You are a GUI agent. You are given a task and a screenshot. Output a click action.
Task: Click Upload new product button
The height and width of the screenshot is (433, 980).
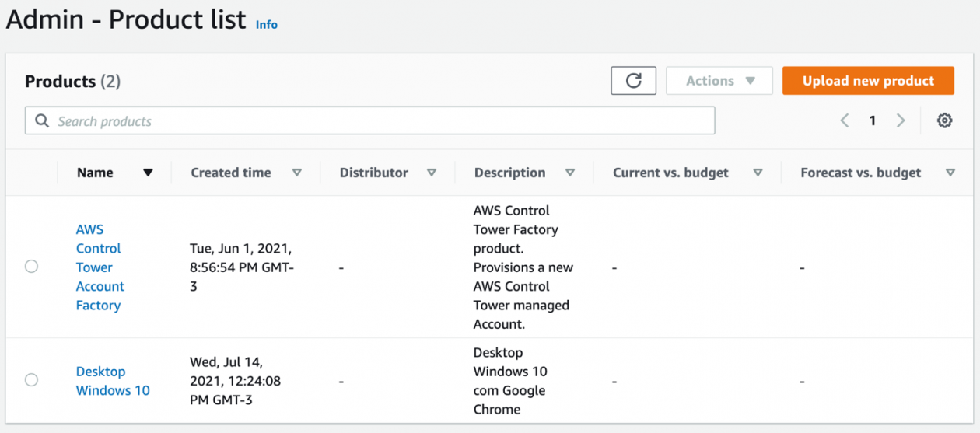868,81
